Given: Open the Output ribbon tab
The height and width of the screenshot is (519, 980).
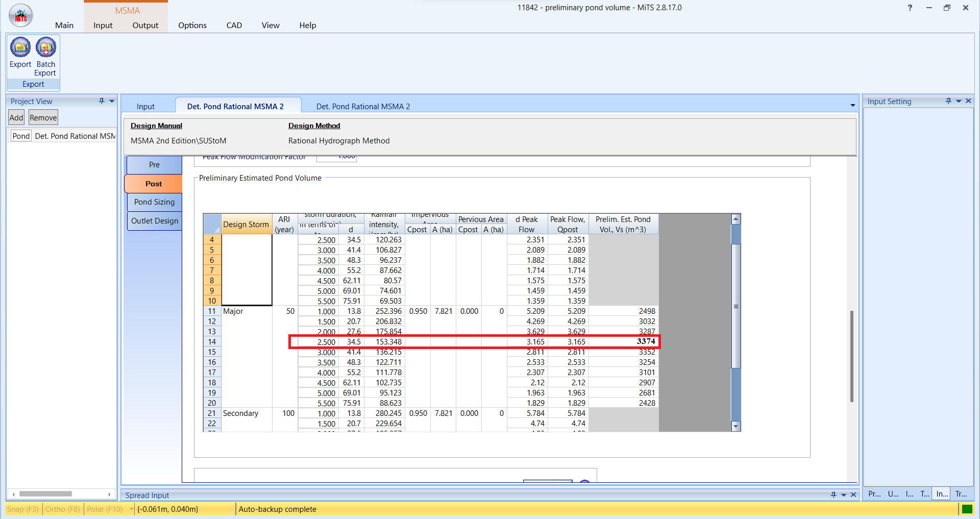Looking at the screenshot, I should 145,25.
